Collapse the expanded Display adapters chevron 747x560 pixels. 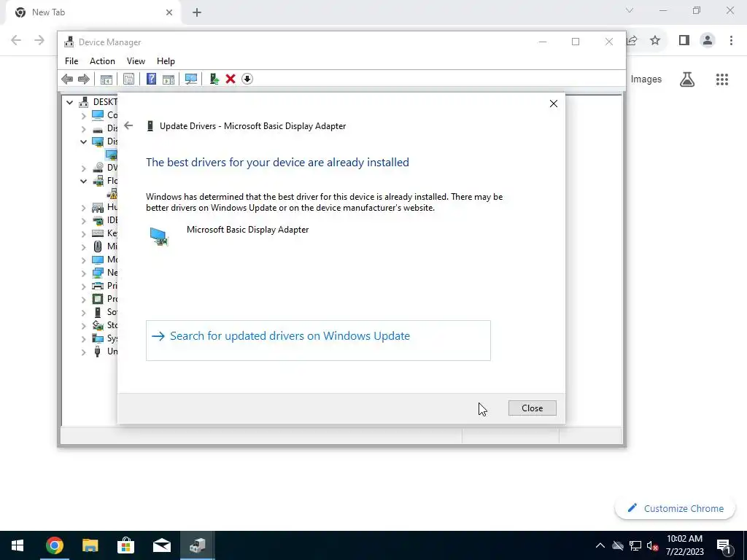point(83,141)
